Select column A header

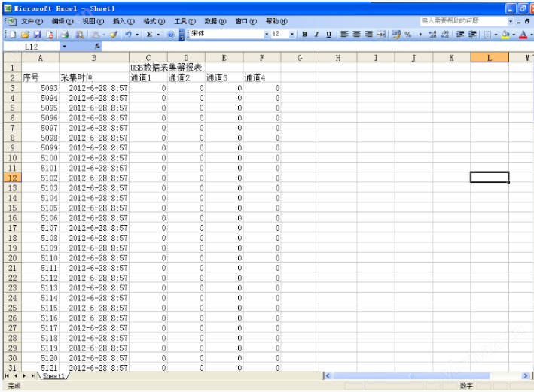pyautogui.click(x=40, y=58)
